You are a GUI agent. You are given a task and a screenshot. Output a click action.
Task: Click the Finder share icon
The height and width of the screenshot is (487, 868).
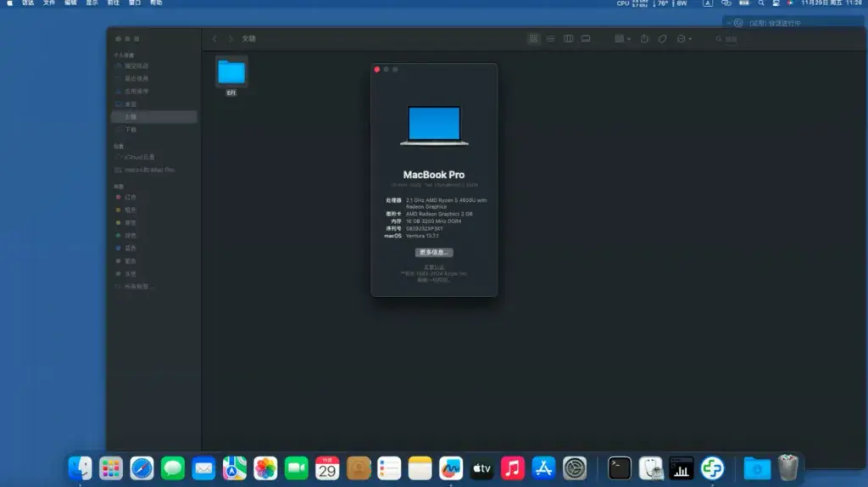644,39
